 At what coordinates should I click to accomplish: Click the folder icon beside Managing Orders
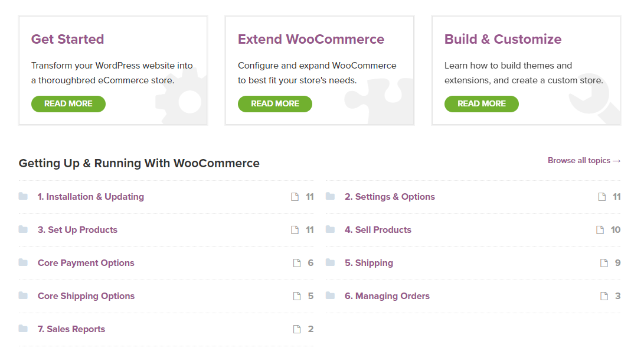(330, 295)
